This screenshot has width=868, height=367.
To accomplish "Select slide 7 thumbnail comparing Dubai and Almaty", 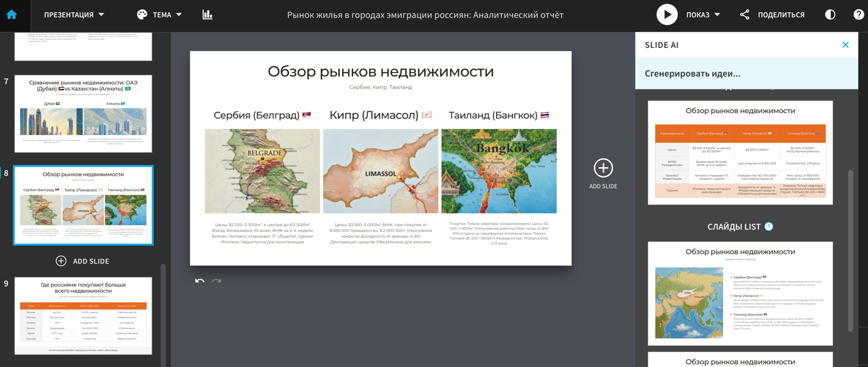I will [x=83, y=114].
